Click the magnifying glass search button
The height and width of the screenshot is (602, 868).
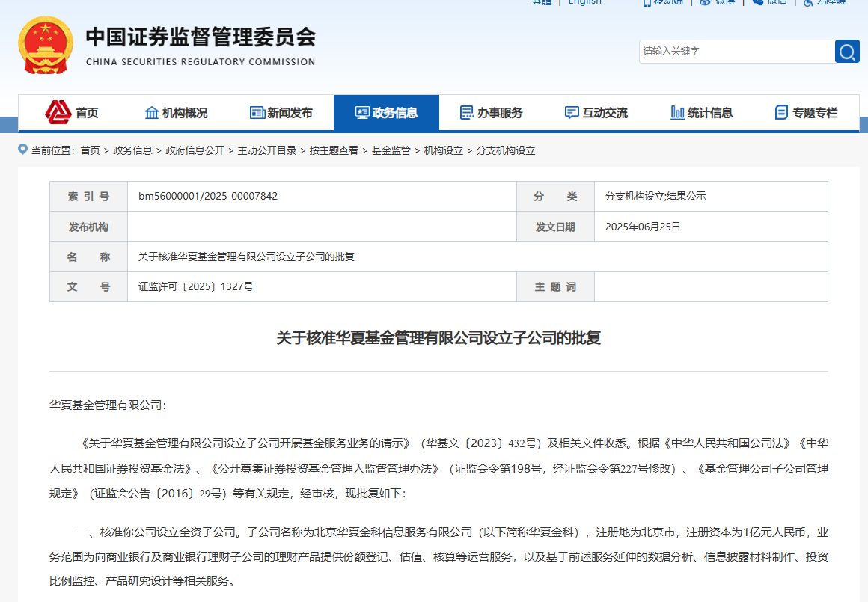tap(847, 52)
